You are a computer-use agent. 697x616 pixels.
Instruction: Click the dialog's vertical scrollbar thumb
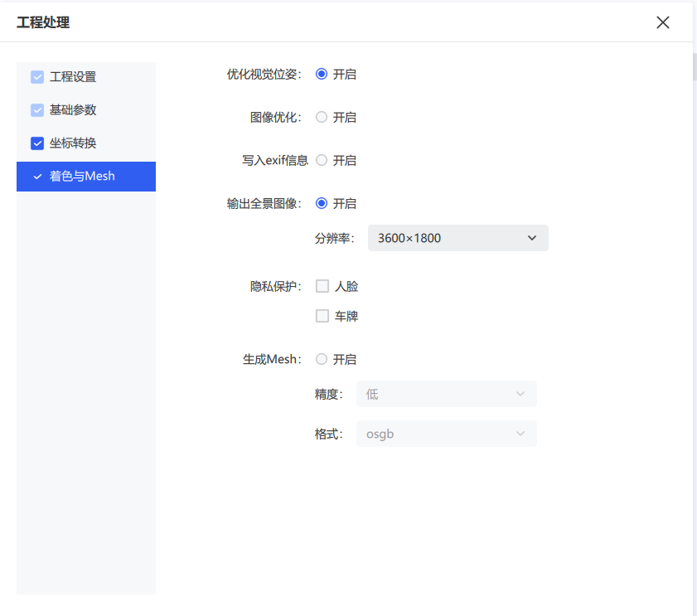[x=695, y=66]
